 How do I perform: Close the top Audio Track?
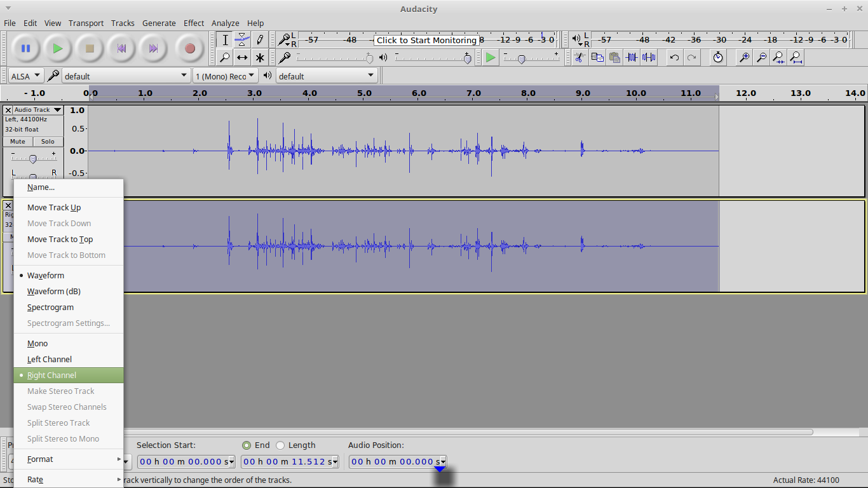[x=8, y=110]
